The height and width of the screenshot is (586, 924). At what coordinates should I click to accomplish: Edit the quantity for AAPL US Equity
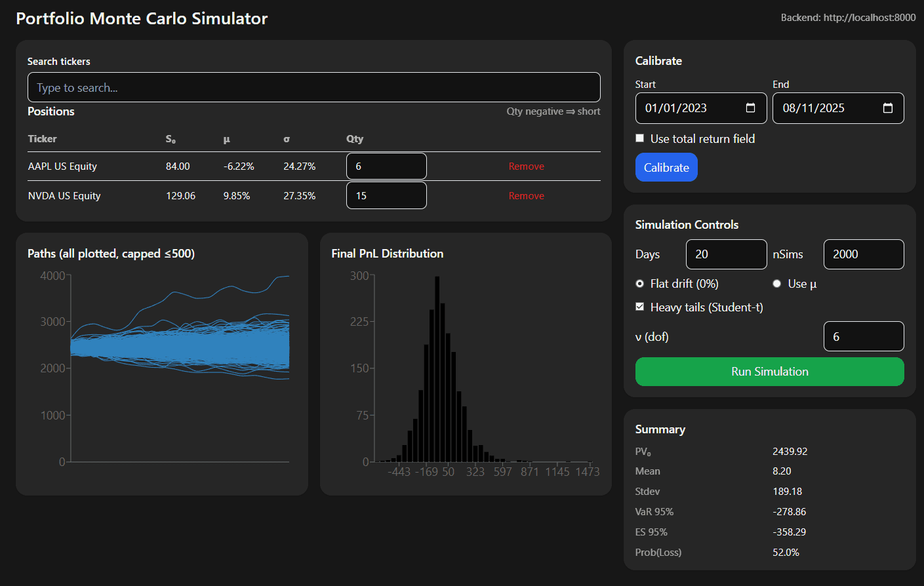click(386, 166)
